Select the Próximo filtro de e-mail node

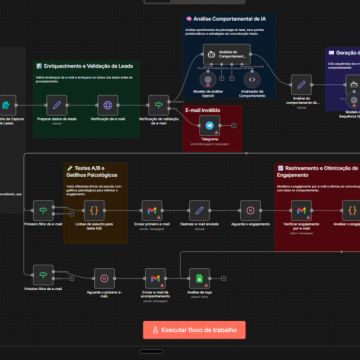point(43,275)
